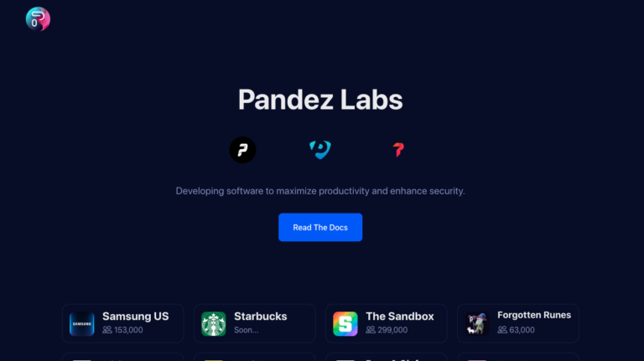Open the Samsung US card title
Viewport: 644px width, 361px height.
tap(136, 317)
